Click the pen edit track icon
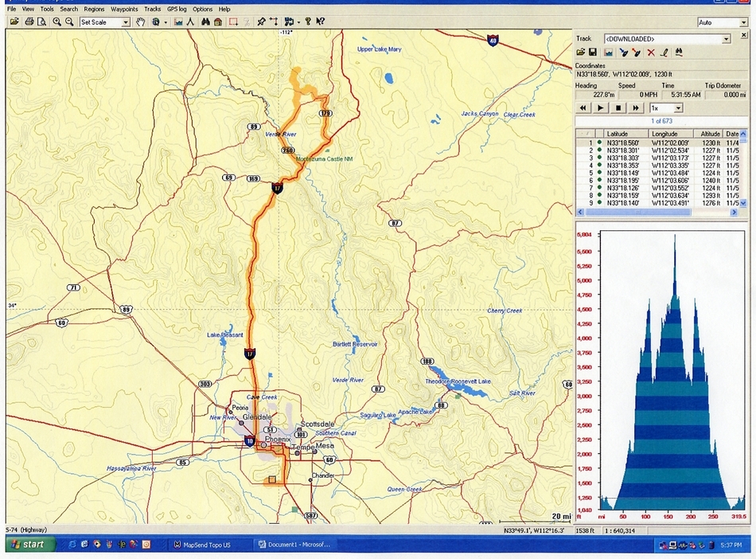The height and width of the screenshot is (559, 756). 664,52
